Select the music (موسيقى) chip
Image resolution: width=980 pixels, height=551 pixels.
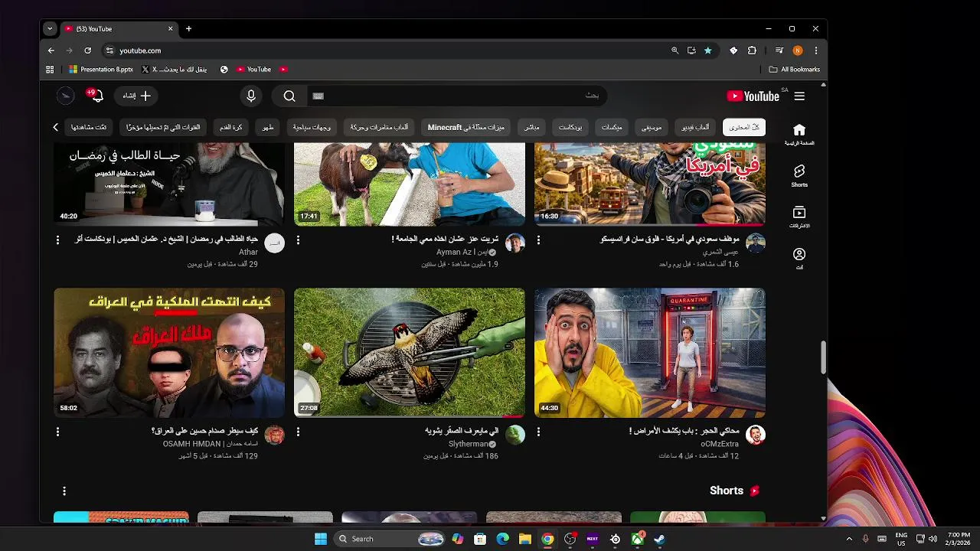[x=652, y=127]
